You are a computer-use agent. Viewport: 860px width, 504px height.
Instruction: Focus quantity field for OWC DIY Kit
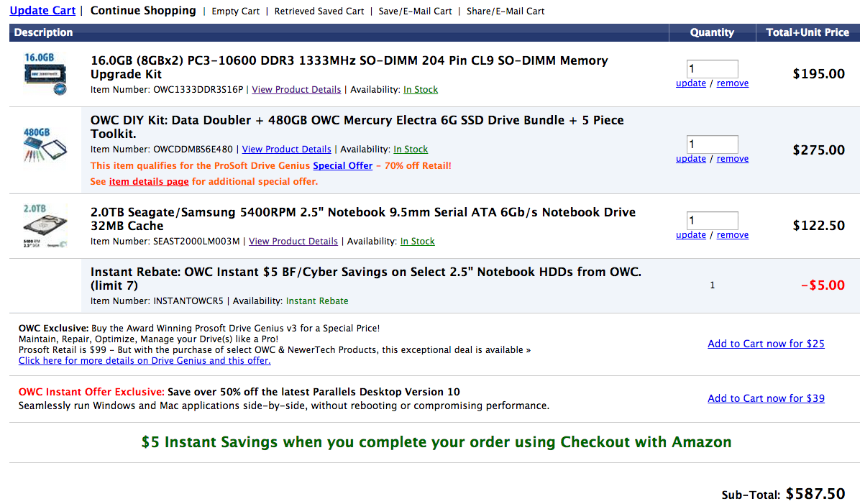point(712,145)
